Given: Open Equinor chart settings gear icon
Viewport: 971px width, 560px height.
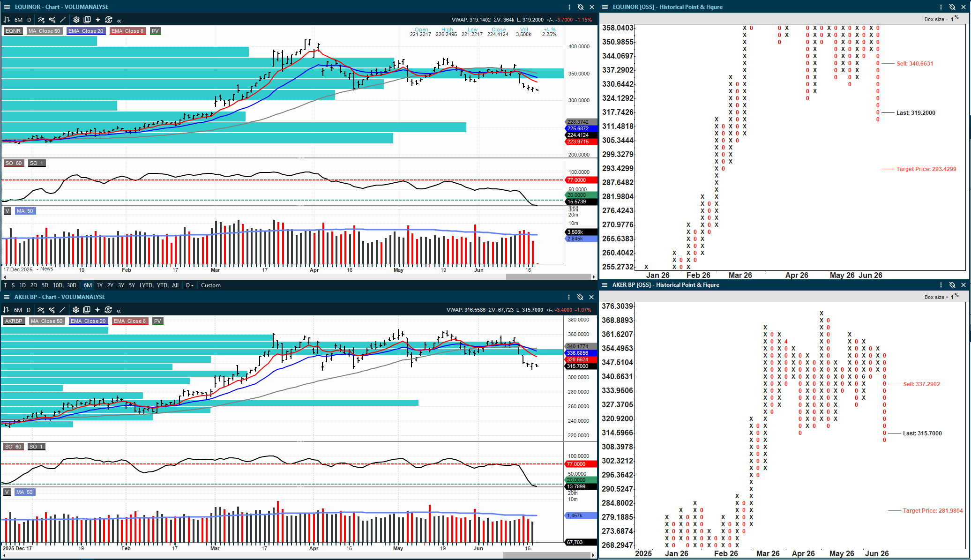Looking at the screenshot, I should coord(76,20).
